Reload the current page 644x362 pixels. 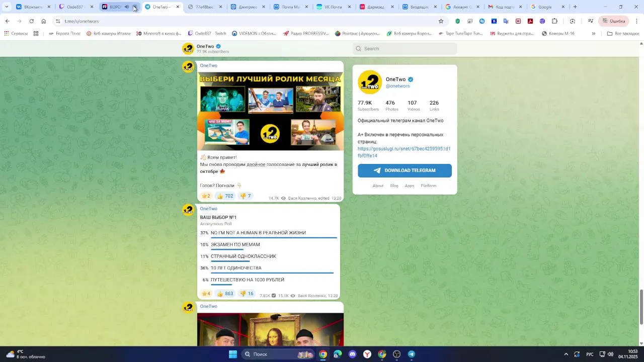[31, 21]
